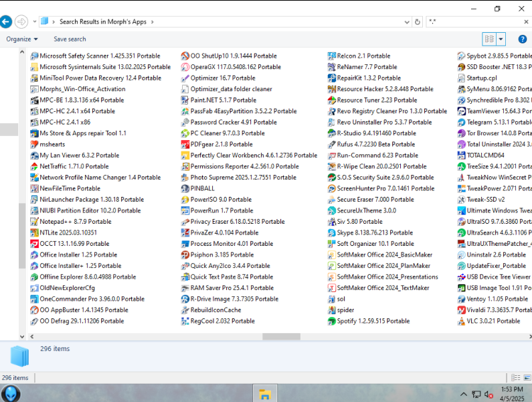
Task: Select the Psiphon 3.185 Portable icon
Action: click(x=185, y=255)
